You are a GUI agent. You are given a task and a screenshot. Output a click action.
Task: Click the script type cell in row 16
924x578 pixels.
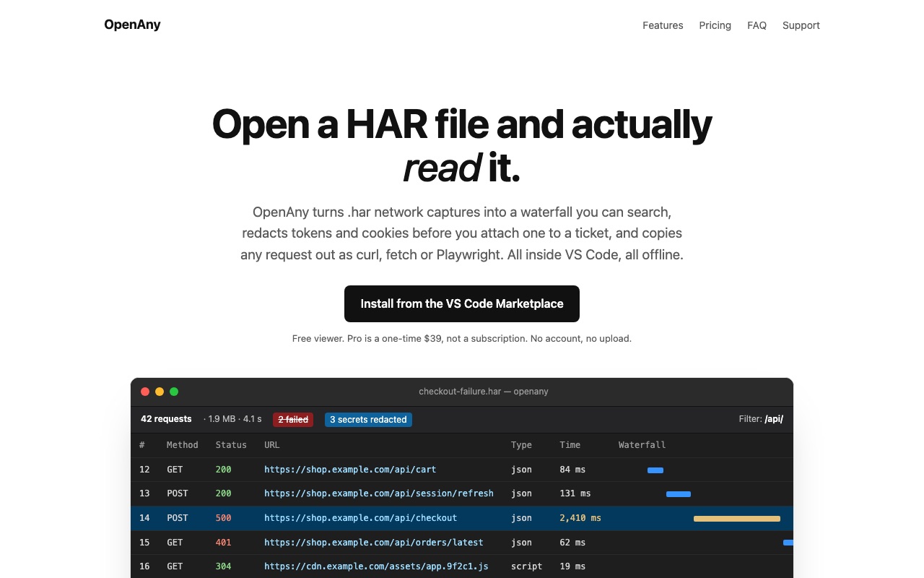[526, 566]
